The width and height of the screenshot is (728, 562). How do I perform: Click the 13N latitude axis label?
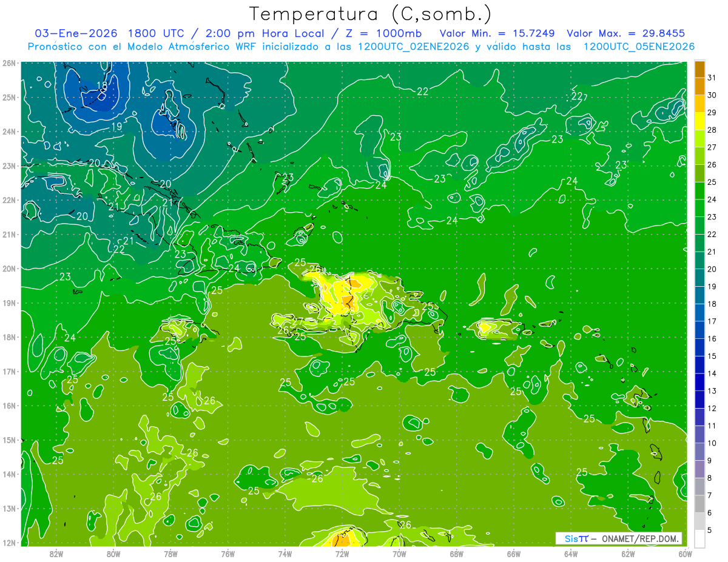[9, 509]
